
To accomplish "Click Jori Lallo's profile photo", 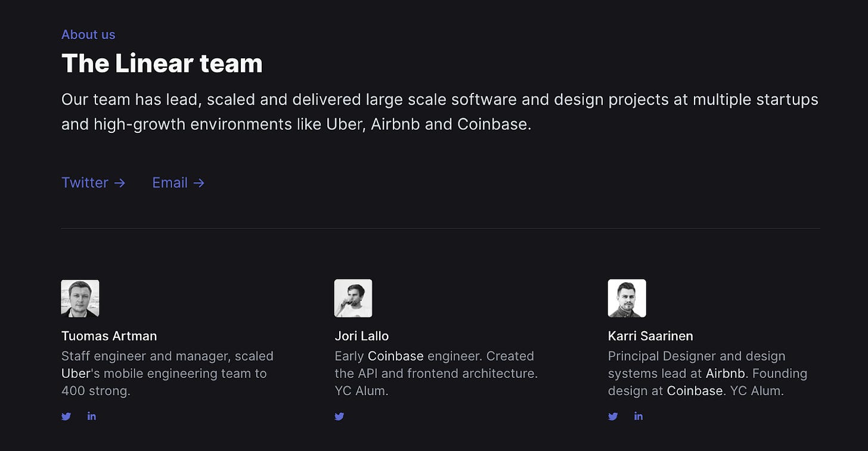I will (354, 298).
